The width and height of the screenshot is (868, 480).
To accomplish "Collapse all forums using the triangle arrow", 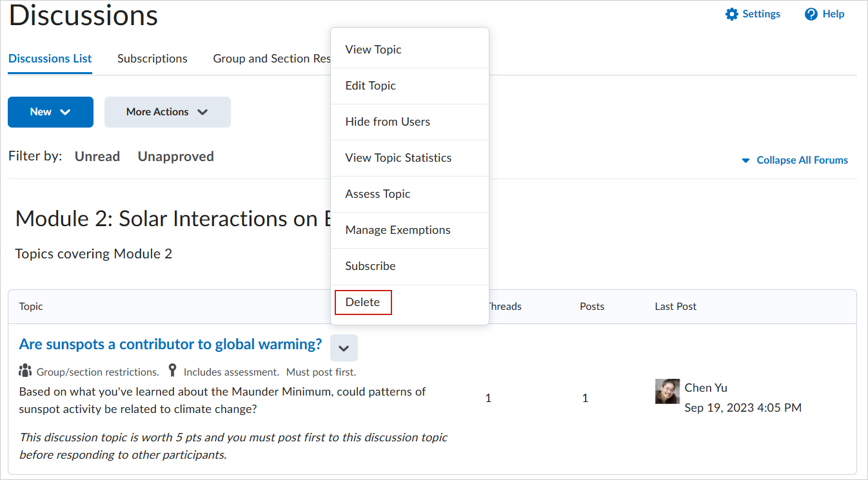I will click(745, 160).
